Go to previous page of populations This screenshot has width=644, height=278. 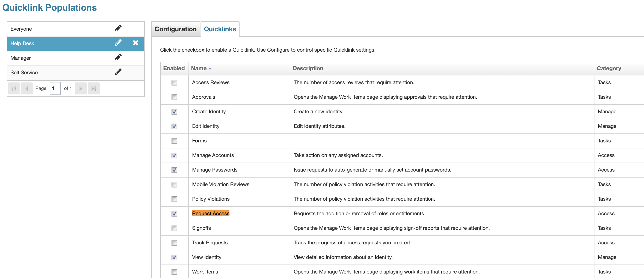point(27,88)
